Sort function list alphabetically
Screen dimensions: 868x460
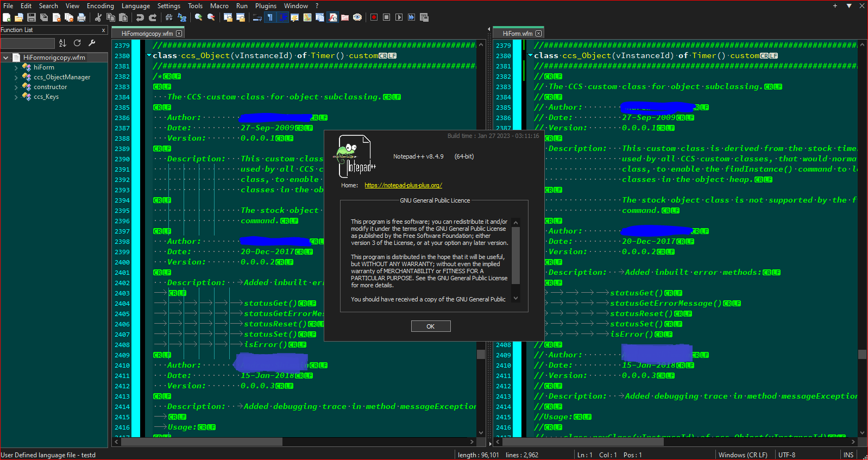[x=62, y=43]
